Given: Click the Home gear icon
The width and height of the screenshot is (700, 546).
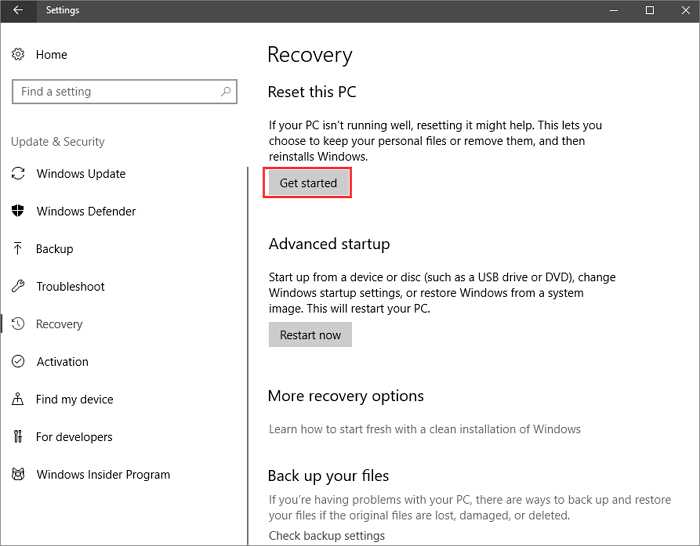Looking at the screenshot, I should point(18,54).
